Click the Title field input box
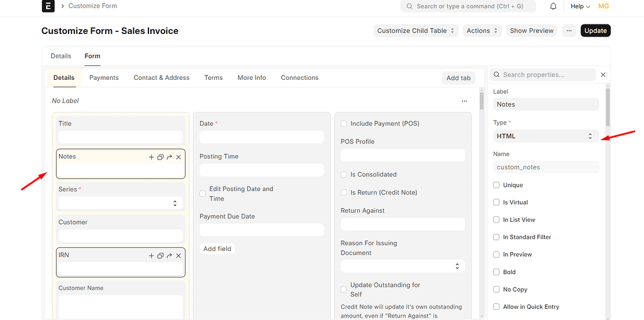This screenshot has height=320, width=644. [x=120, y=137]
